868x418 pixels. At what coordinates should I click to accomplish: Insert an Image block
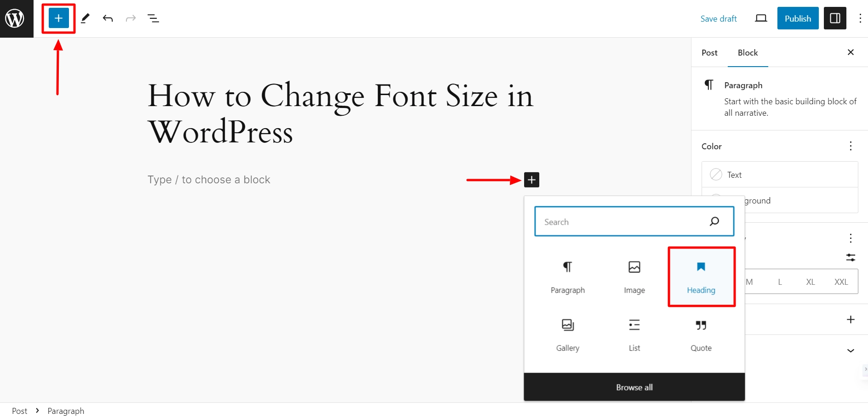634,277
